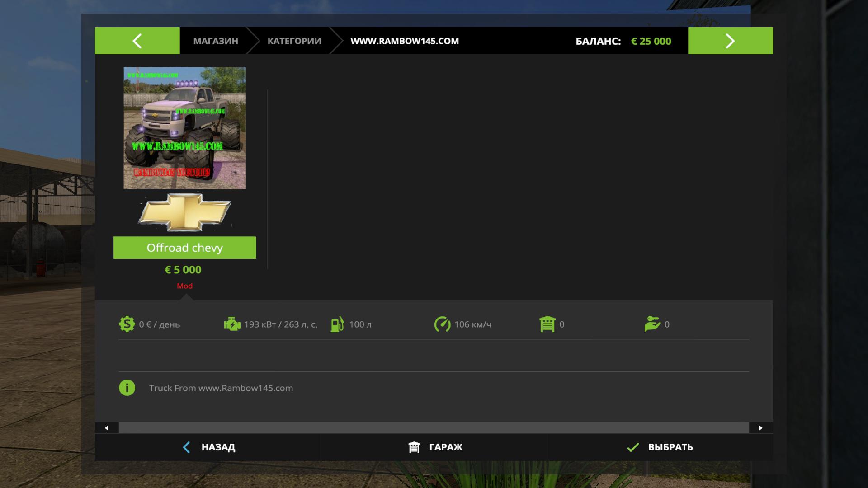Open the КАТЕГОРИИ breadcrumb
This screenshot has width=868, height=488.
coord(294,41)
